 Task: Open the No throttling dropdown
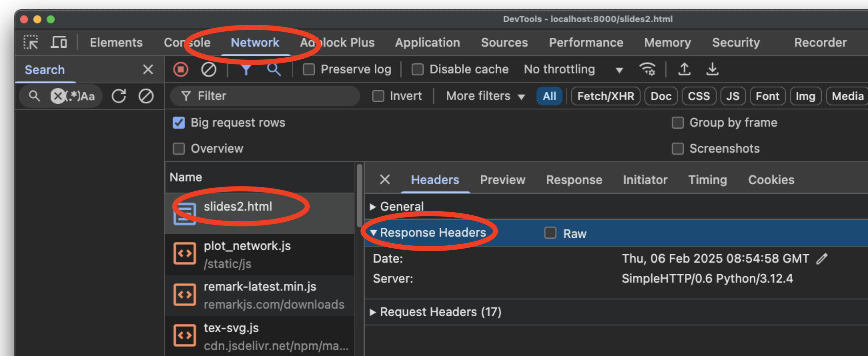point(573,69)
